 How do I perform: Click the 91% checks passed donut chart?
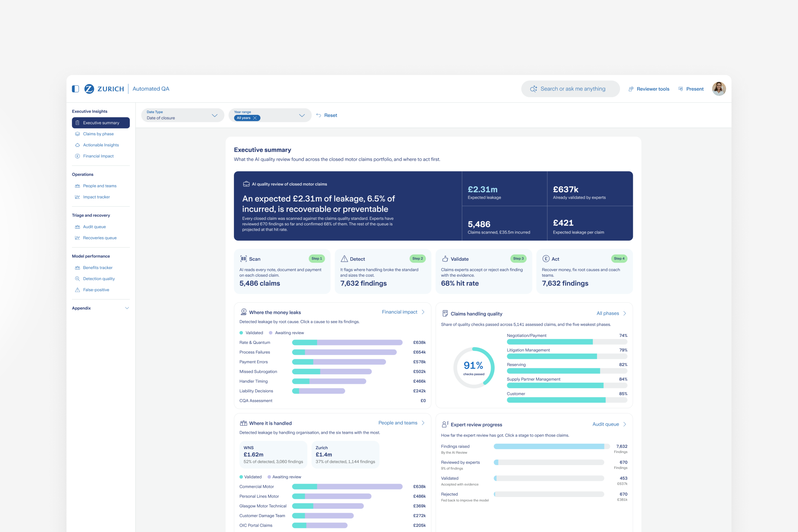pyautogui.click(x=474, y=368)
